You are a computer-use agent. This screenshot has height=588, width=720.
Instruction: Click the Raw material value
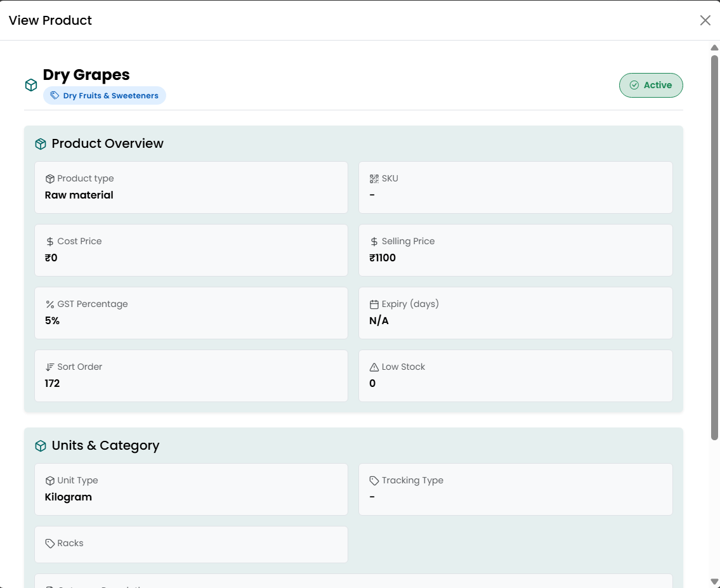click(x=79, y=195)
